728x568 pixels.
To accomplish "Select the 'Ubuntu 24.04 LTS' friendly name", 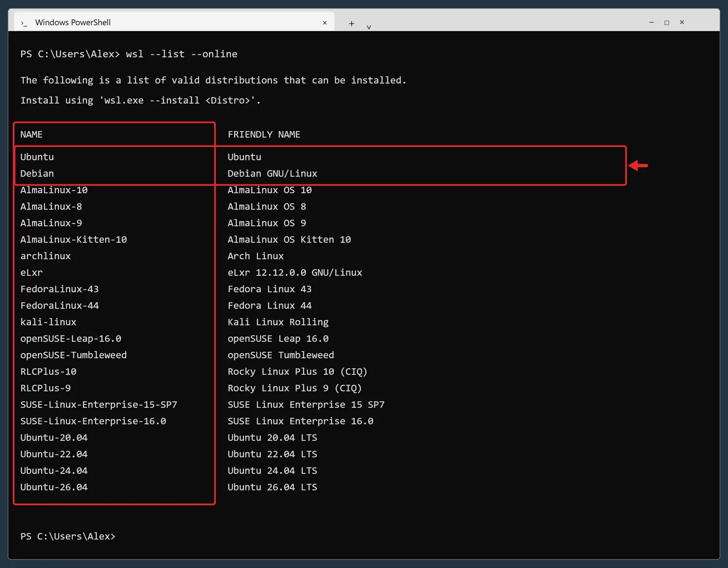I will point(272,470).
